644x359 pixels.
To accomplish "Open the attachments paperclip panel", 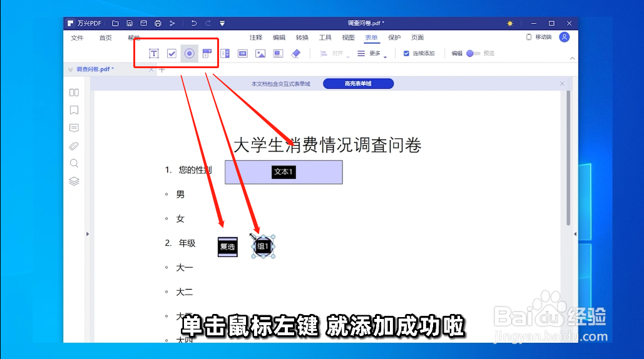I will [x=74, y=146].
